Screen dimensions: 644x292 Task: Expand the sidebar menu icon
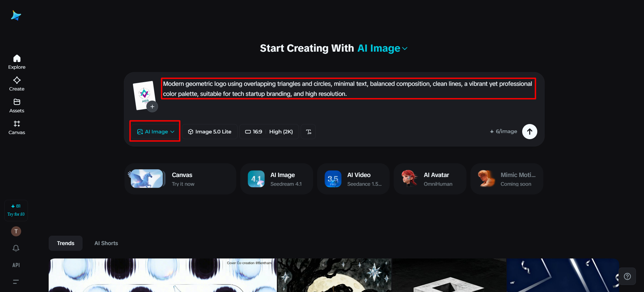click(x=16, y=282)
